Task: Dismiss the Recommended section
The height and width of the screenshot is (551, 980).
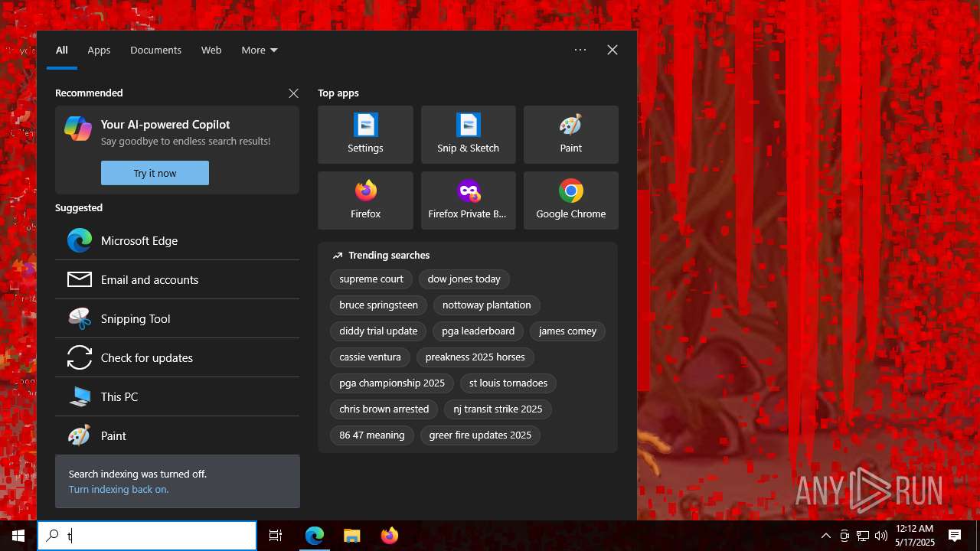Action: [x=293, y=93]
